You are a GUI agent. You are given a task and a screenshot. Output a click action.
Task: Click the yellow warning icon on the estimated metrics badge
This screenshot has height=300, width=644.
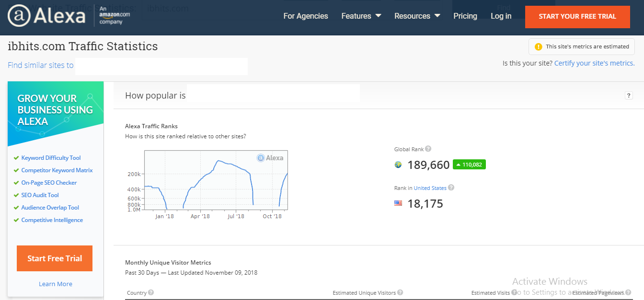[538, 46]
